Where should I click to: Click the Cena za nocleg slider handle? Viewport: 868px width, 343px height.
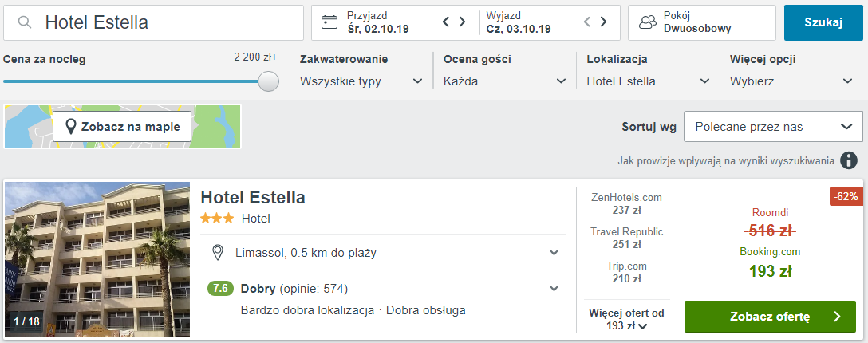(269, 81)
